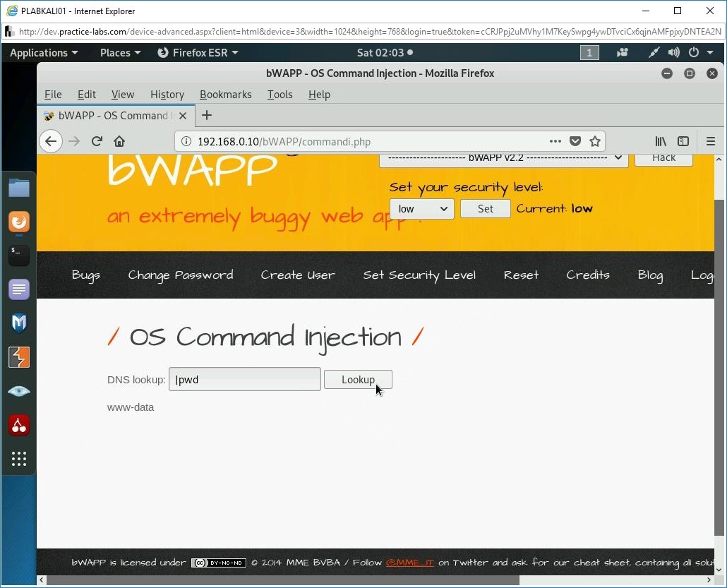Open the Applications menu in the top bar

click(x=39, y=52)
